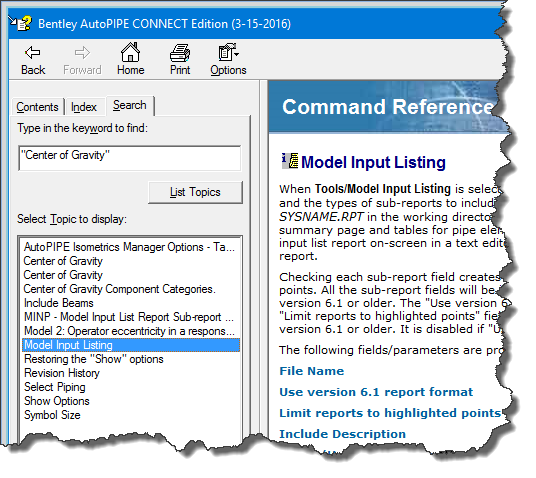536x478 pixels.
Task: Open Use version 6.1 report format link
Action: coord(376,392)
